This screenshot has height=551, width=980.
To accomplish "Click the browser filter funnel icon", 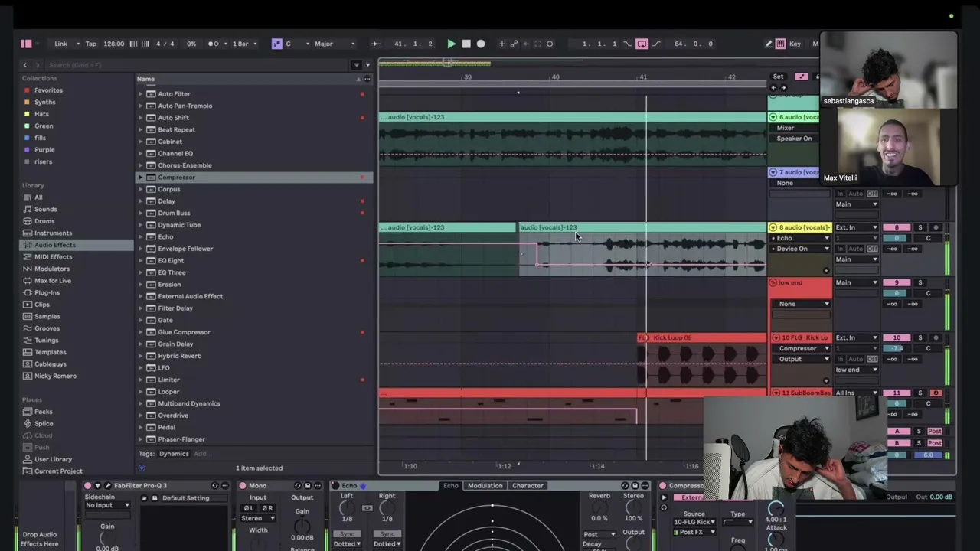I will tap(356, 65).
